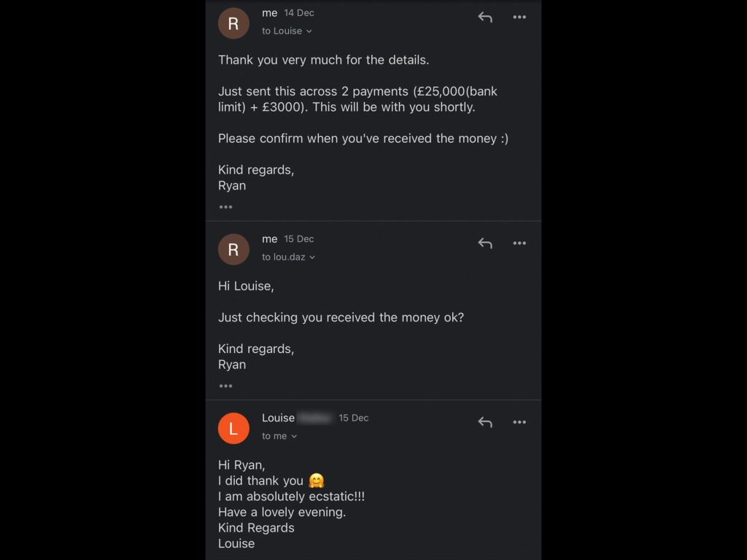Open more options for 14 Dec email
Viewport: 747px width, 560px height.
pos(519,17)
